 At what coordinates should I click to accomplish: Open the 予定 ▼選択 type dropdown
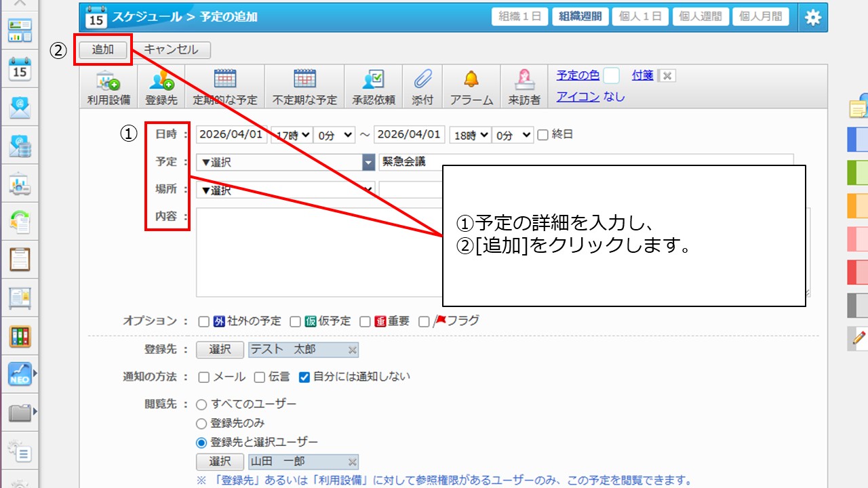[x=285, y=163]
